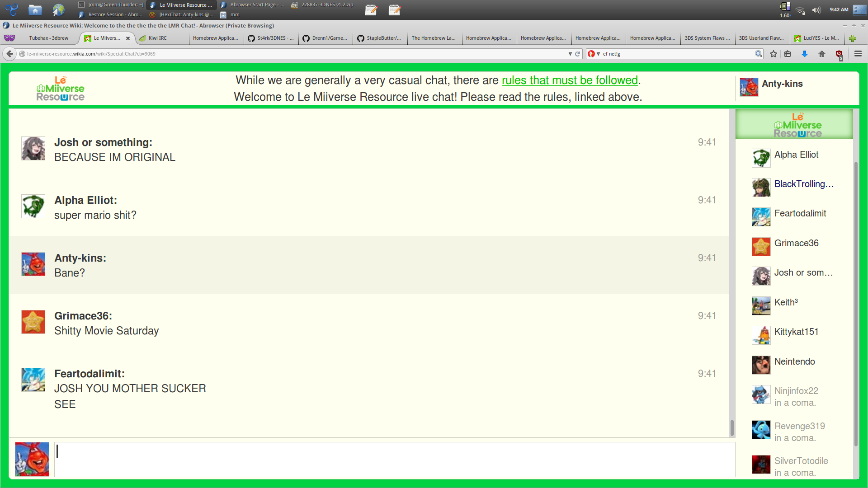Switch to The Homebrew La... tab
The height and width of the screenshot is (488, 868).
click(x=435, y=38)
